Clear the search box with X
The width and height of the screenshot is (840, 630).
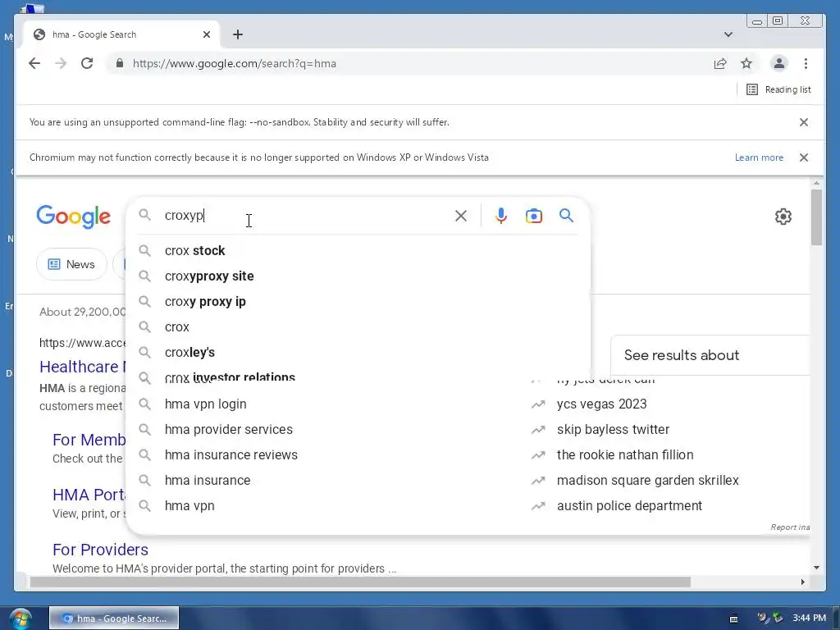point(461,216)
